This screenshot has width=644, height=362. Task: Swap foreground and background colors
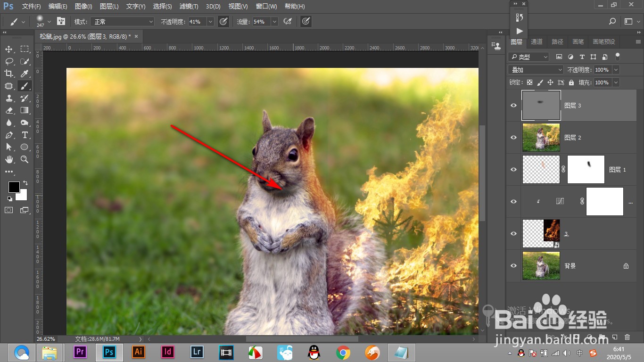click(25, 183)
